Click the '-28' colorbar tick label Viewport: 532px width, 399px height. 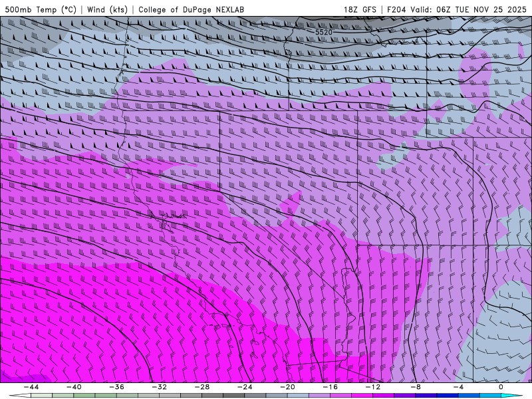202,387
